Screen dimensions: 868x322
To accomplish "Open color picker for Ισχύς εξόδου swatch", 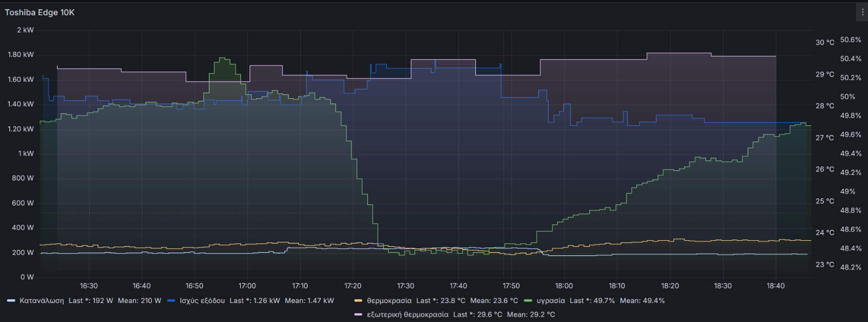I will (x=171, y=300).
